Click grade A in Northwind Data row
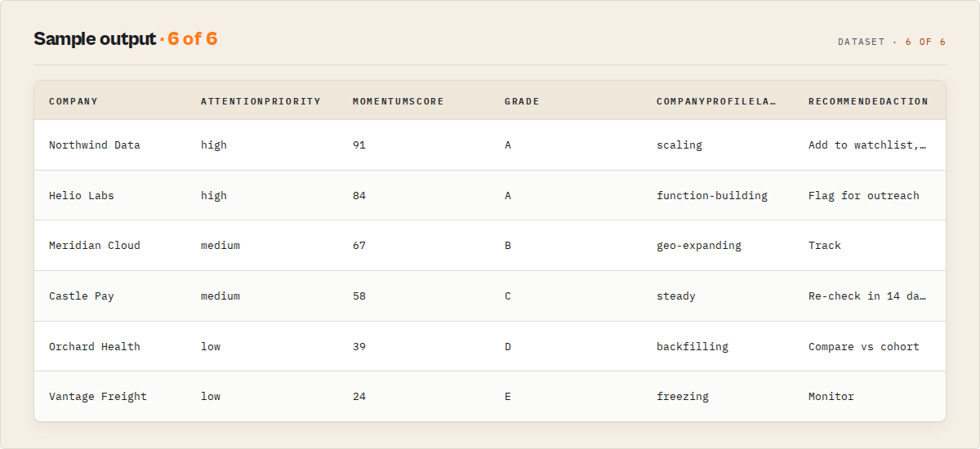This screenshot has height=449, width=980. pyautogui.click(x=508, y=145)
